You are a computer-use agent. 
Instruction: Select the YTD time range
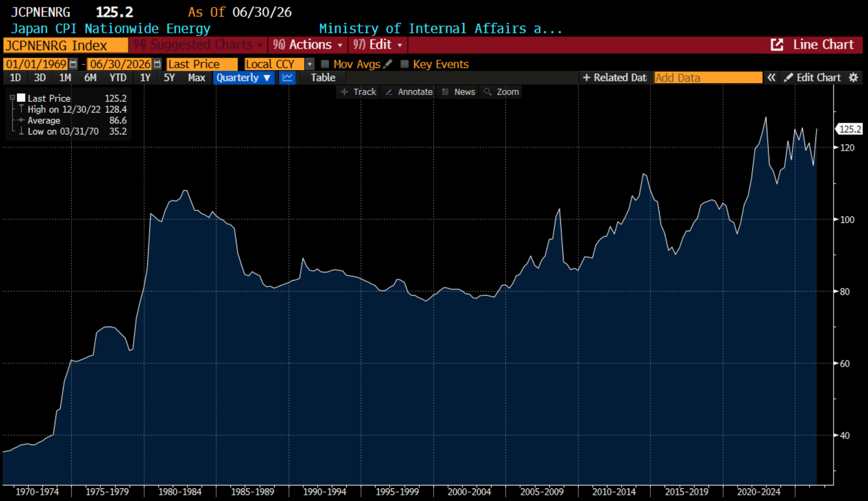(x=118, y=78)
